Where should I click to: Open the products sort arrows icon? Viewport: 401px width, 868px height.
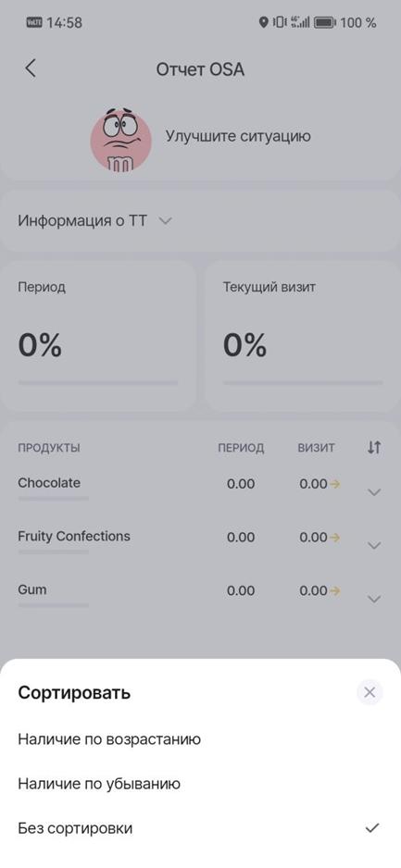374,447
